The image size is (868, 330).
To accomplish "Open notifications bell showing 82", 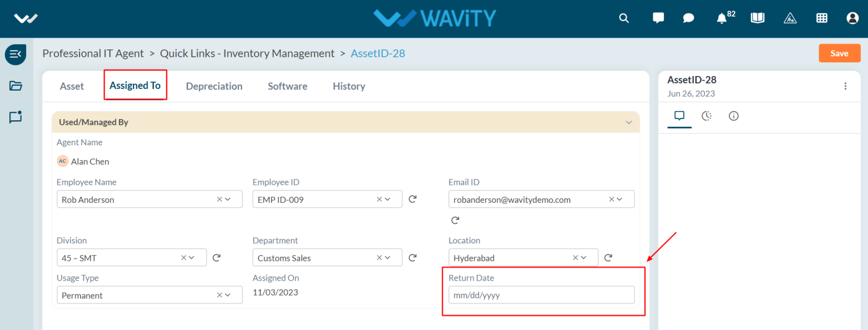I will [725, 17].
